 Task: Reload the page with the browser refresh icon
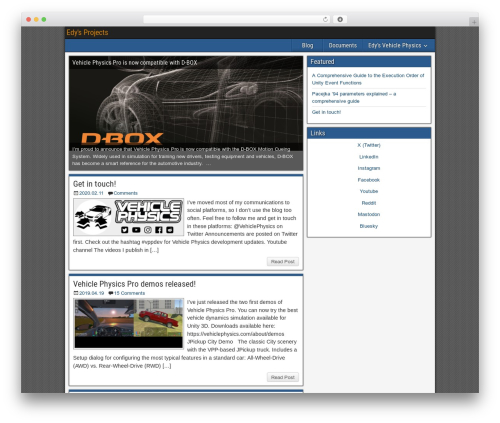pos(325,19)
